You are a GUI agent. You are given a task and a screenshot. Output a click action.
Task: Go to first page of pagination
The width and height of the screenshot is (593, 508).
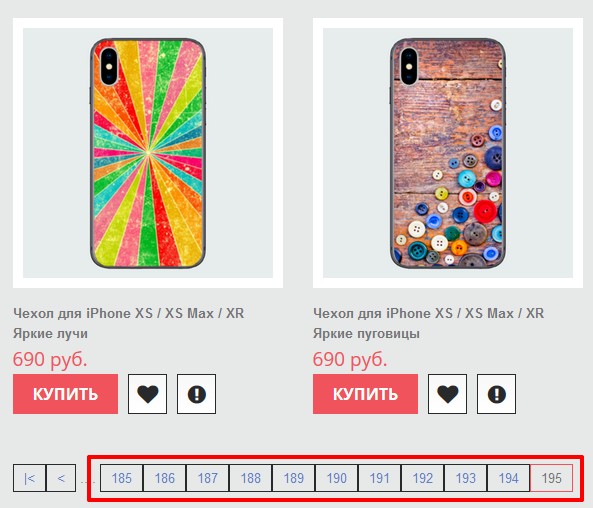(29, 478)
